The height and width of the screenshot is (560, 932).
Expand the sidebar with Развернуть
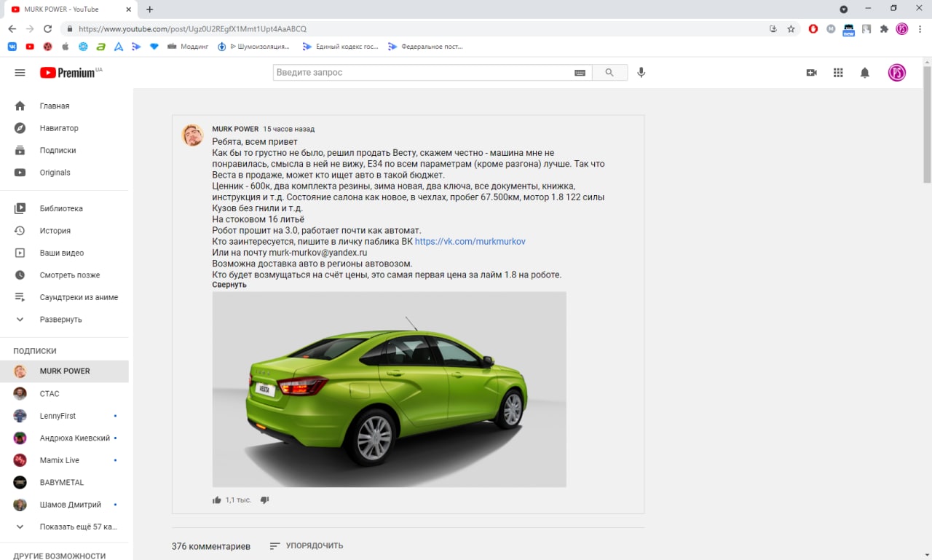(x=64, y=320)
